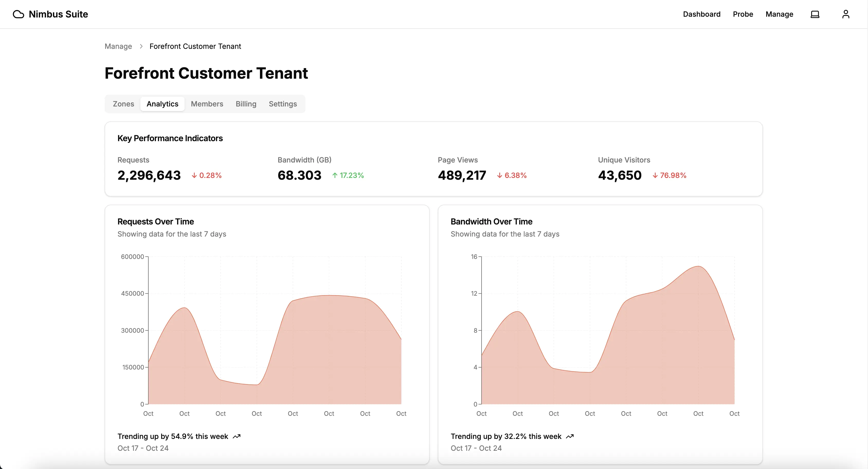Open the Billing tab
This screenshot has height=469, width=868.
(x=246, y=104)
